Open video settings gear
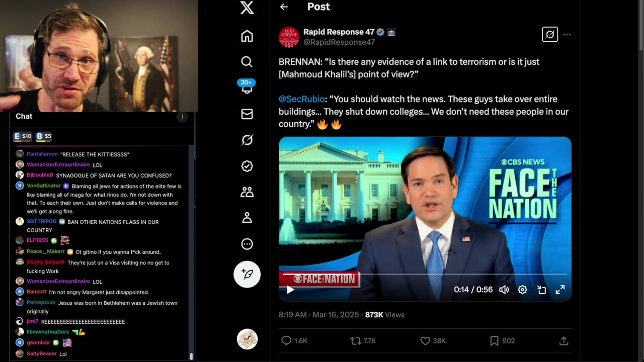Screen dimensions: 644x362 pyautogui.click(x=523, y=290)
